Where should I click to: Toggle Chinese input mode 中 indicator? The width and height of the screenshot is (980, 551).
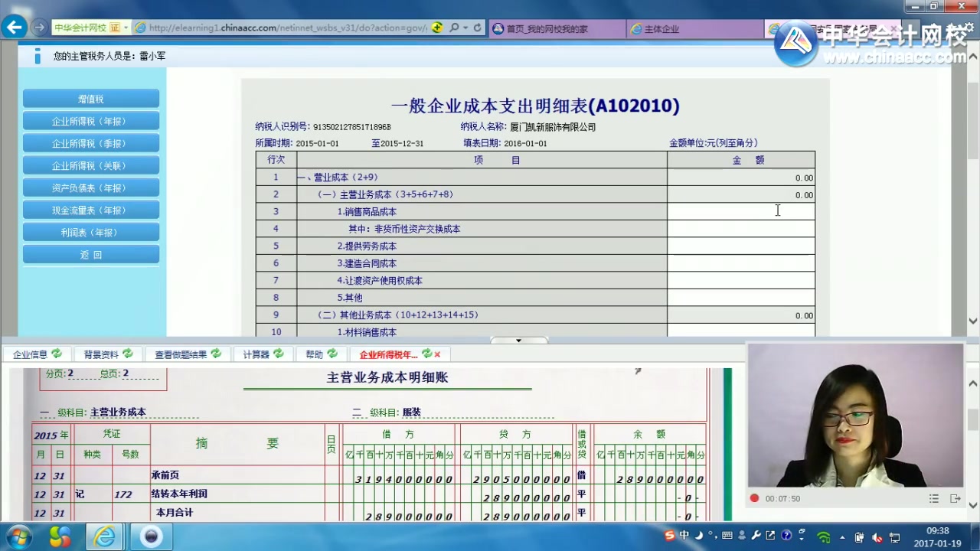point(684,536)
